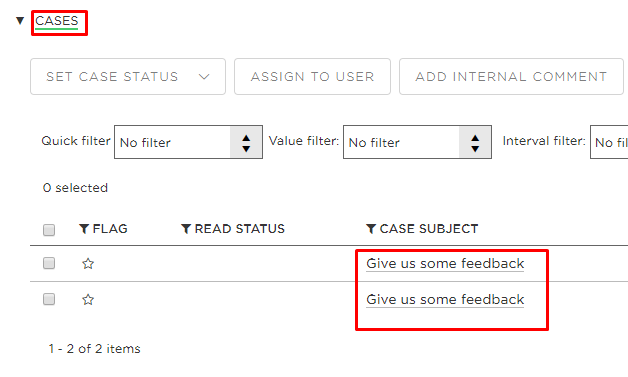This screenshot has width=628, height=377.
Task: Star the second case's flag icon
Action: [x=88, y=300]
